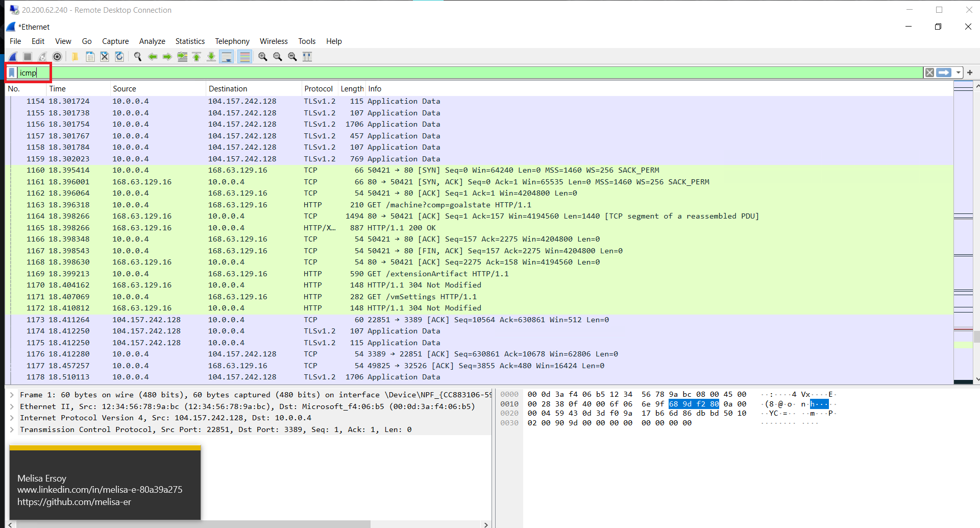Close this capture file

pyautogui.click(x=105, y=57)
